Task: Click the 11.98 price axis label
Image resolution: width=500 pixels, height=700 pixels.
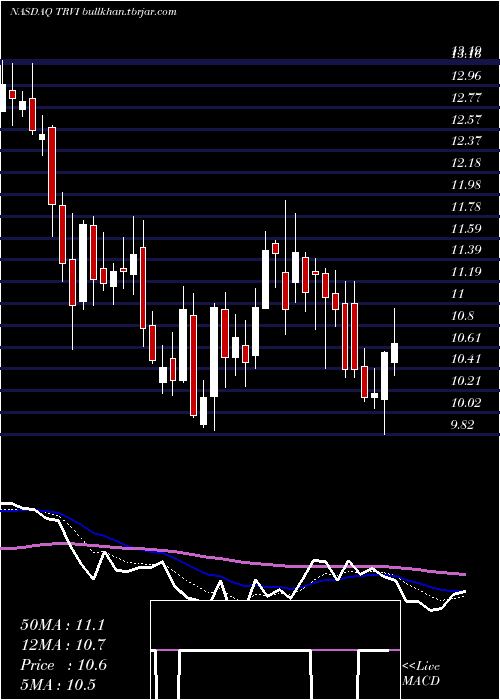Action: 466,185
